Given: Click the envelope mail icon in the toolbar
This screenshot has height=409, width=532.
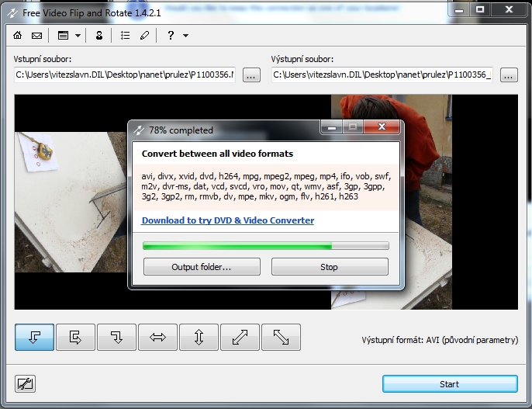Looking at the screenshot, I should 36,36.
